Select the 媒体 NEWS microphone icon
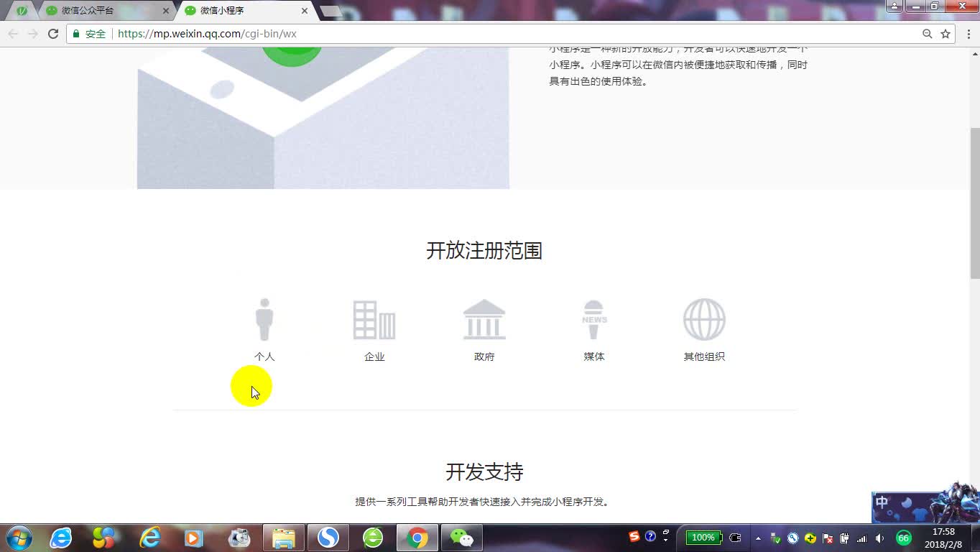The width and height of the screenshot is (980, 552). click(x=593, y=318)
